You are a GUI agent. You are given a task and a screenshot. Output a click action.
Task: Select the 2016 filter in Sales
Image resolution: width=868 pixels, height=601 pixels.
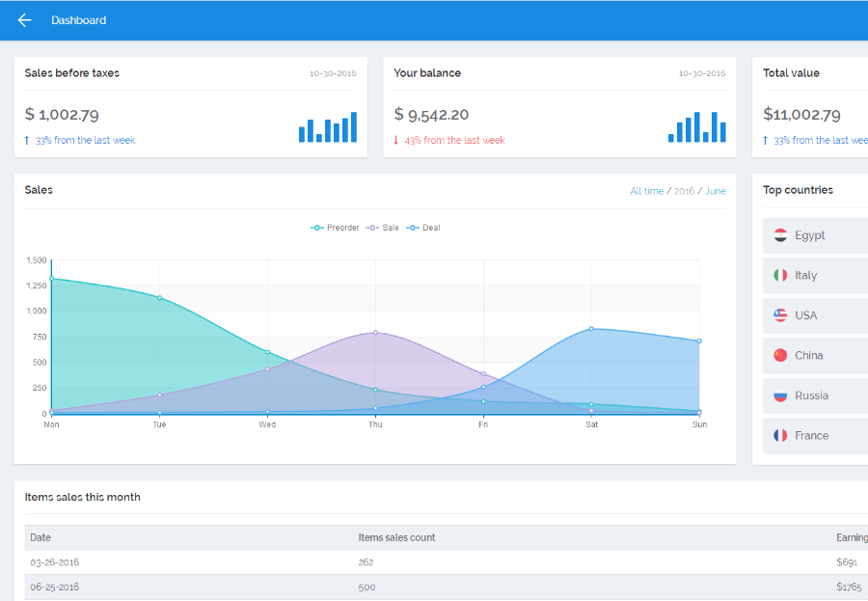click(x=684, y=191)
